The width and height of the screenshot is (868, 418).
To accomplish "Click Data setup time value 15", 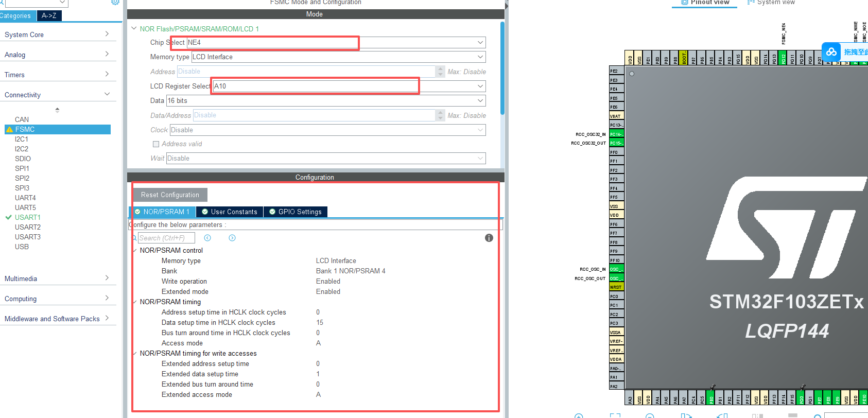I will click(x=320, y=323).
